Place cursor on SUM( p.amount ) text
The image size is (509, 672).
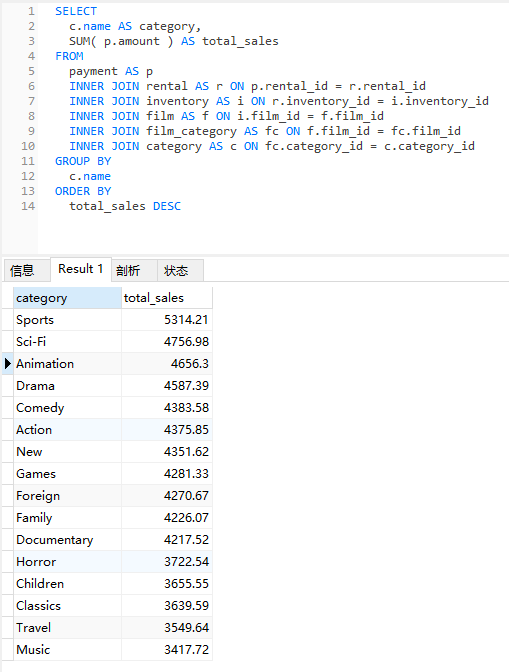coord(121,41)
